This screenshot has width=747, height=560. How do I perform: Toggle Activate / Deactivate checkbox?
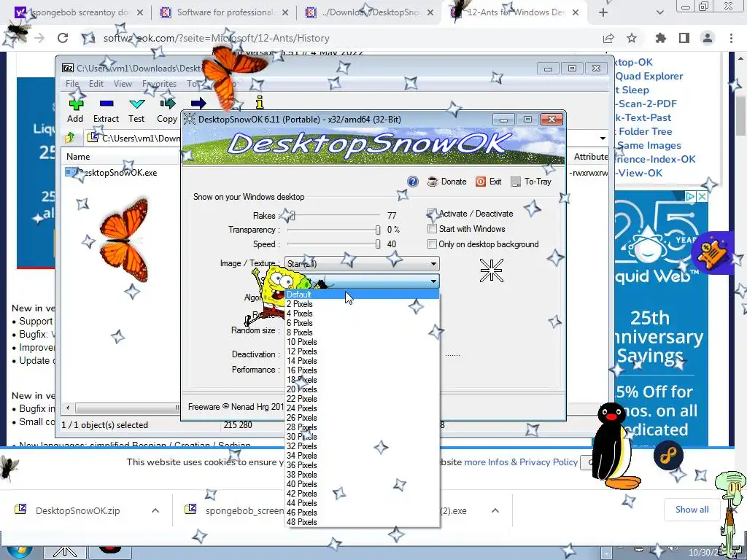point(432,214)
